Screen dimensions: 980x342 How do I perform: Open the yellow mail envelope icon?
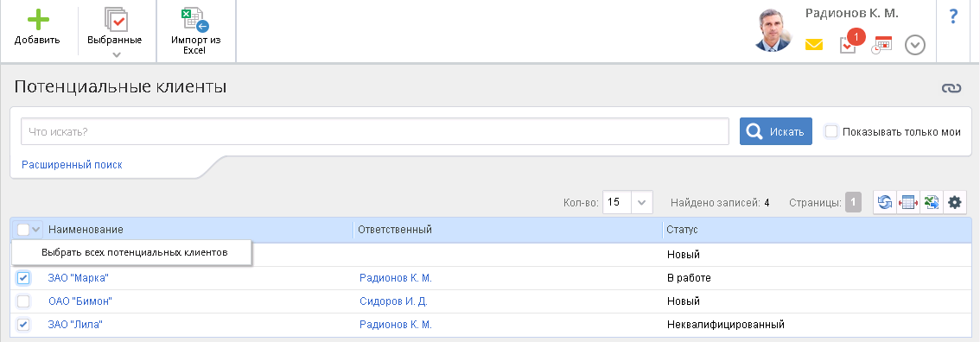[x=814, y=45]
